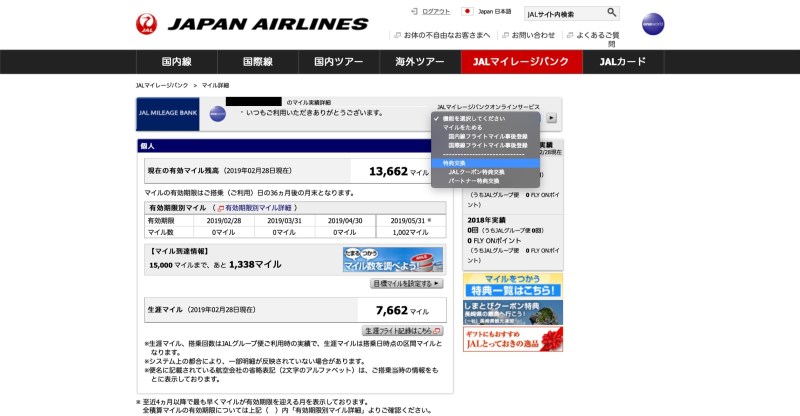Click the ログアウト link
The image size is (800, 416).
(x=436, y=11)
